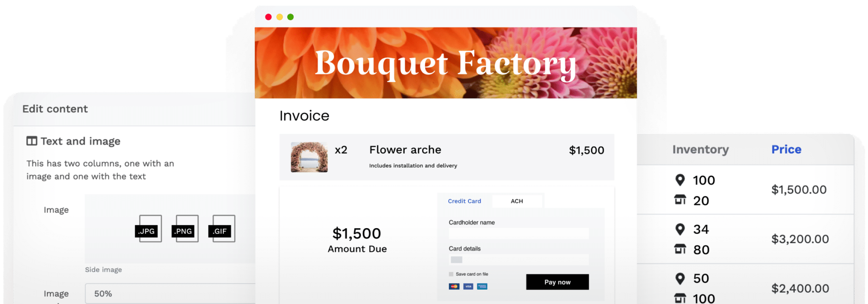
Task: Click the Card details input field
Action: click(519, 259)
